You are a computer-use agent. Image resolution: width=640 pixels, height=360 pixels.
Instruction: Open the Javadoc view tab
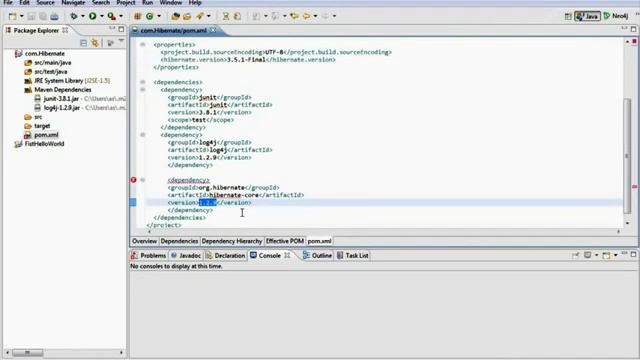pyautogui.click(x=186, y=256)
